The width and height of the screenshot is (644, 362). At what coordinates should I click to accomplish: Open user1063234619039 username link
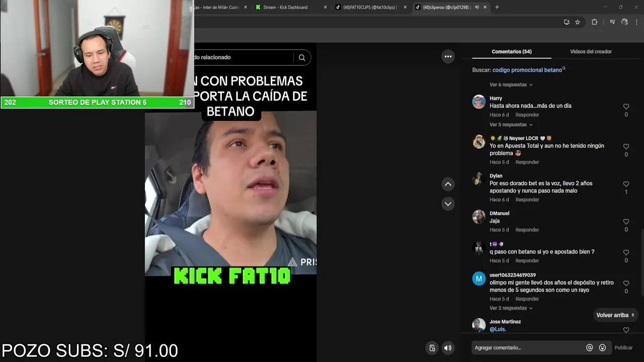click(513, 275)
